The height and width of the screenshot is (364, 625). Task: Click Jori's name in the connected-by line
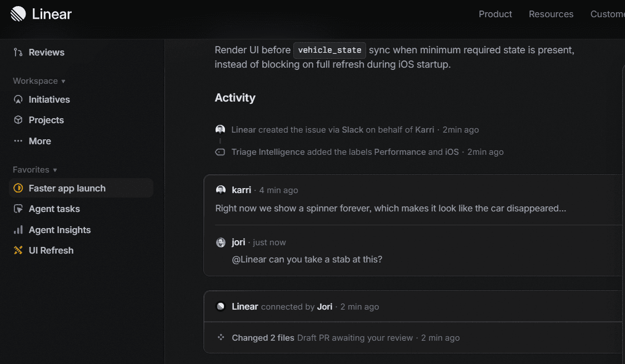tap(324, 307)
